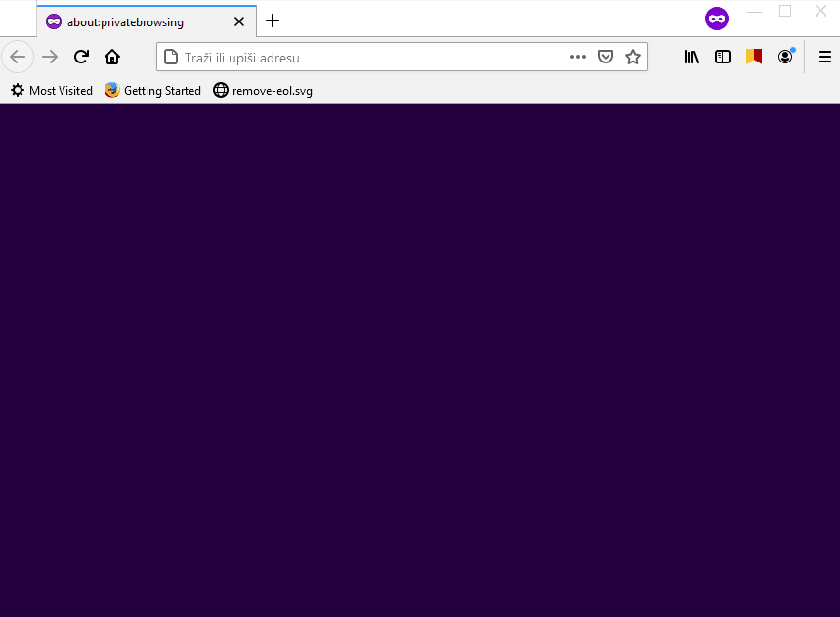Select the Library icon
This screenshot has height=617, width=840.
click(692, 57)
